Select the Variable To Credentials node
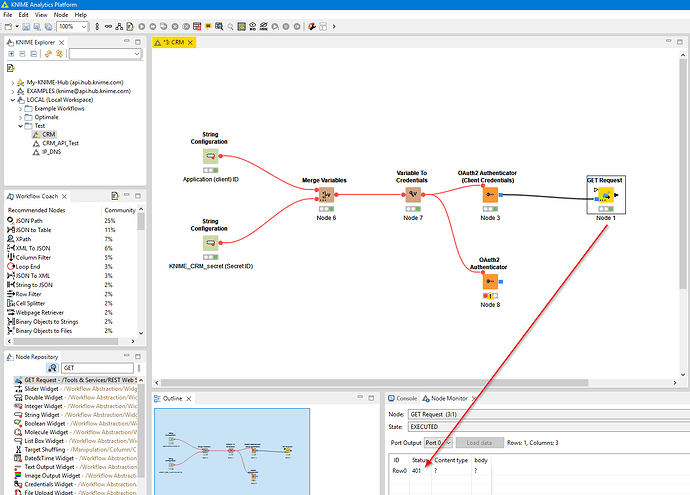Viewport: 690px width, 495px height. (413, 194)
